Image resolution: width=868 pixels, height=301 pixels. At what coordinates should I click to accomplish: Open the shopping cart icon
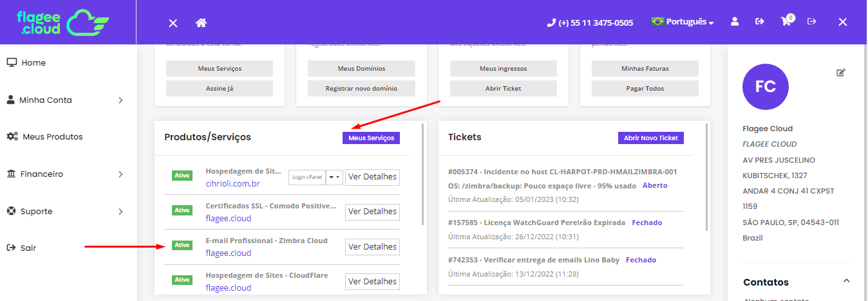[x=786, y=22]
